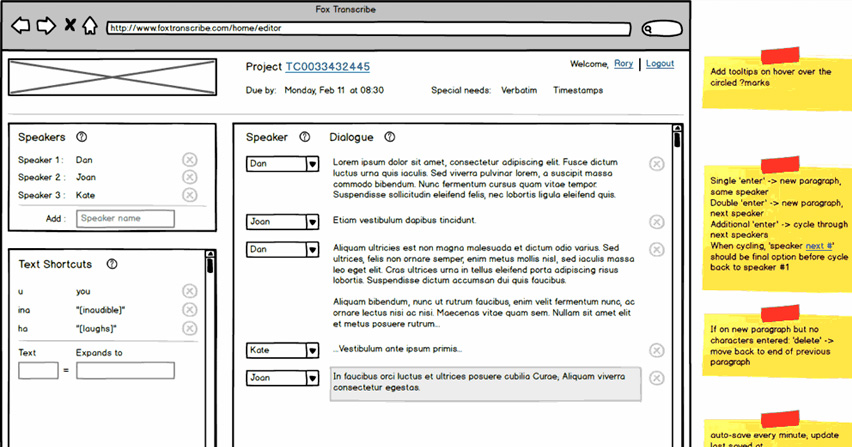
Task: Open help mark next to Speakers heading
Action: pyautogui.click(x=82, y=137)
